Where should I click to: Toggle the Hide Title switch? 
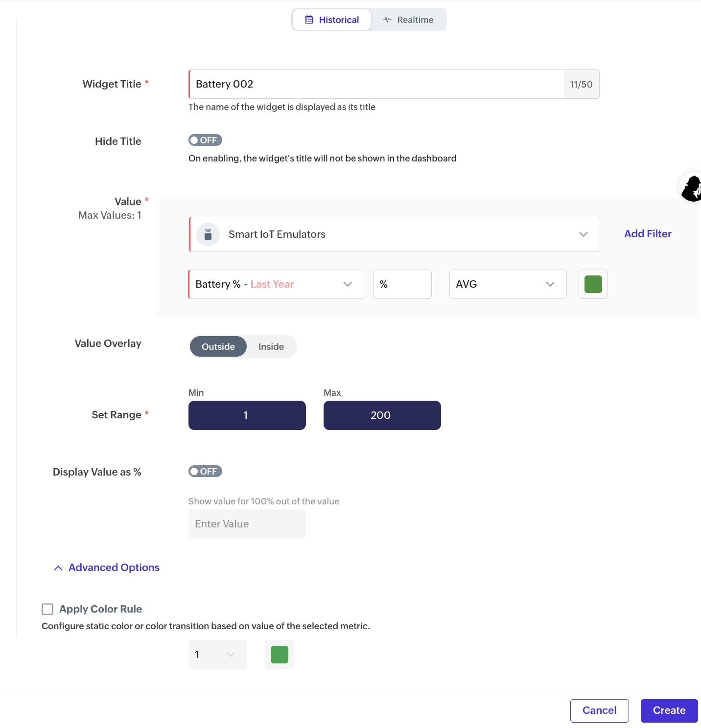point(205,140)
